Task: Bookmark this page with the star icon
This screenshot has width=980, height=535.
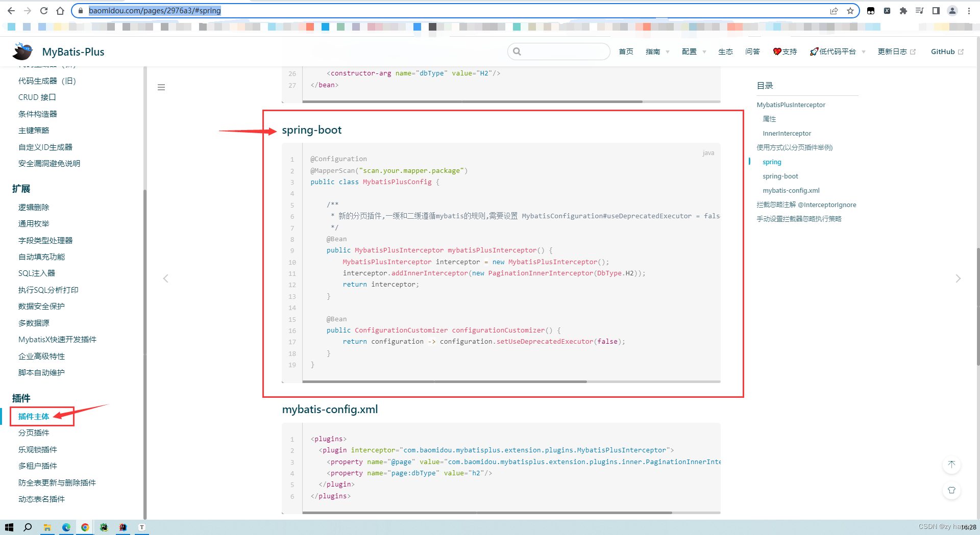Action: point(850,11)
